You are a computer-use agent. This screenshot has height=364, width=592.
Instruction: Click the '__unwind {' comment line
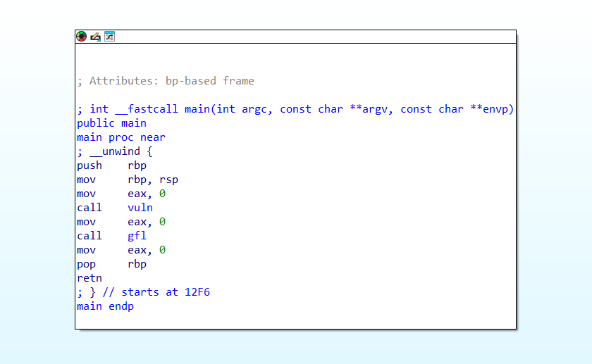click(x=115, y=151)
